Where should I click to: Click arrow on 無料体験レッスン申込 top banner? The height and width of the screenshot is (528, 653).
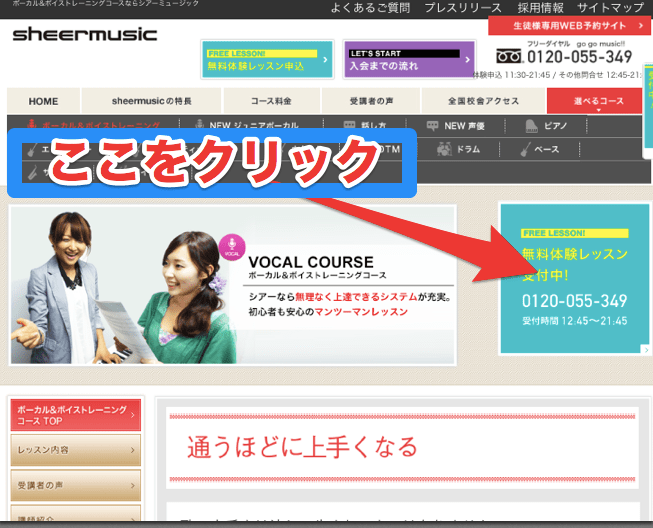(325, 60)
